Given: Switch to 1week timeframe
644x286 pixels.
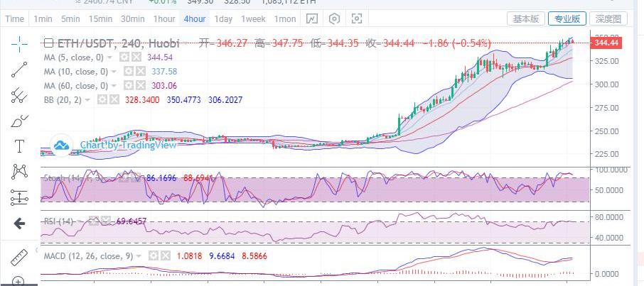Looking at the screenshot, I should coord(253,19).
